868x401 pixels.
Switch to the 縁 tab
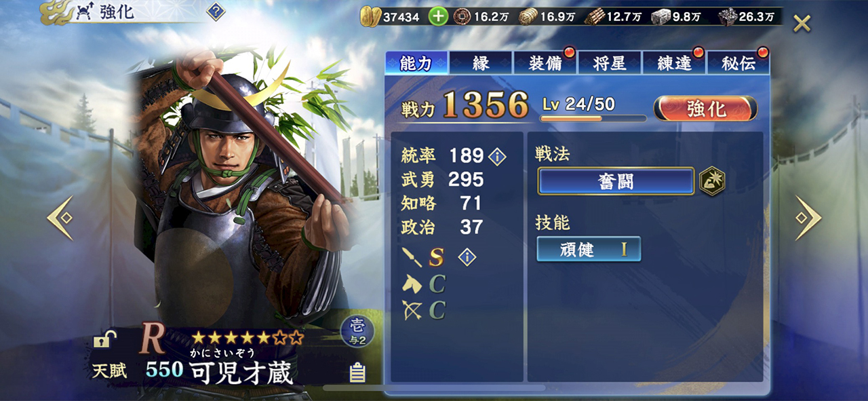481,63
